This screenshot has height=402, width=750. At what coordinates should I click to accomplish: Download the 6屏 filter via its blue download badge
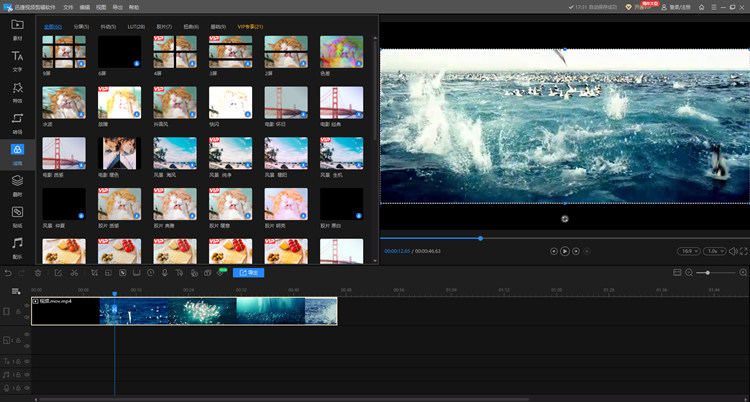click(137, 63)
